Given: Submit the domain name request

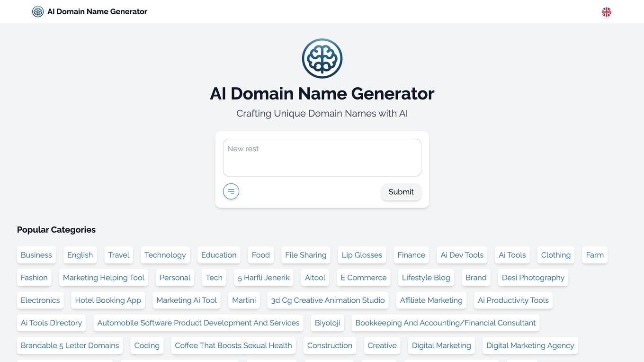Looking at the screenshot, I should (401, 192).
